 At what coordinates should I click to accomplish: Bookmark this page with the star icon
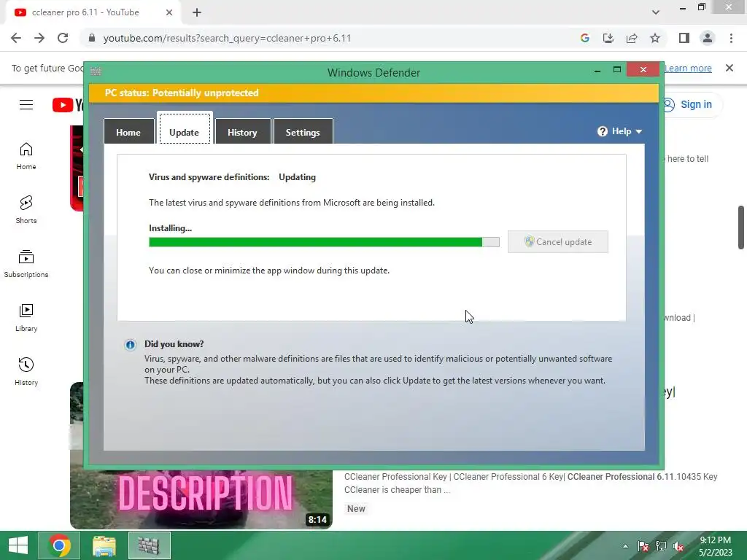pyautogui.click(x=655, y=38)
